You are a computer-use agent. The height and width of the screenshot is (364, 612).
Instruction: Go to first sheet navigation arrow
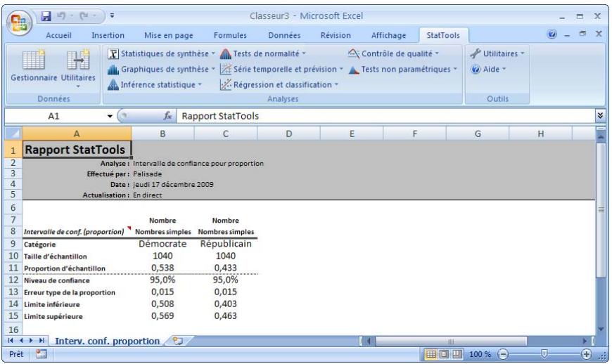coord(11,341)
